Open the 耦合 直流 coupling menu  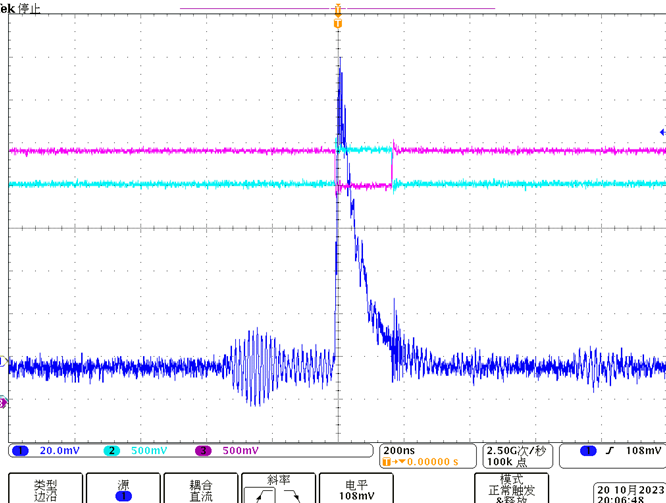[x=201, y=489]
